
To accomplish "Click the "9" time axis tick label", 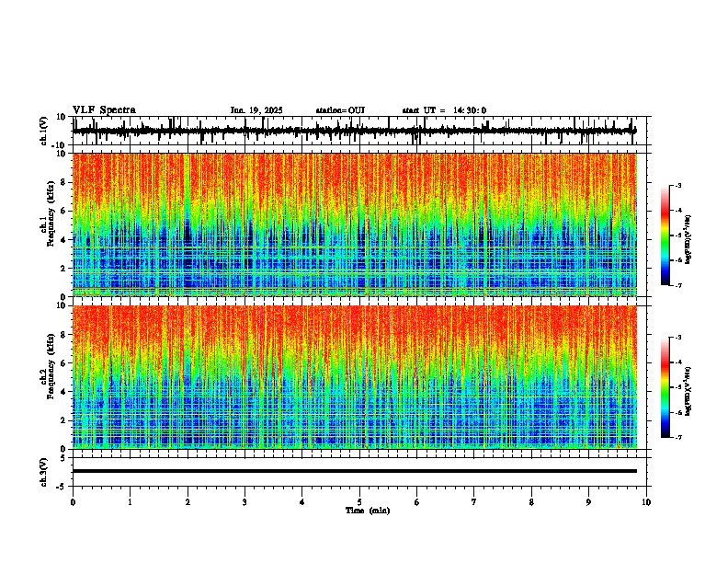I will tap(588, 502).
